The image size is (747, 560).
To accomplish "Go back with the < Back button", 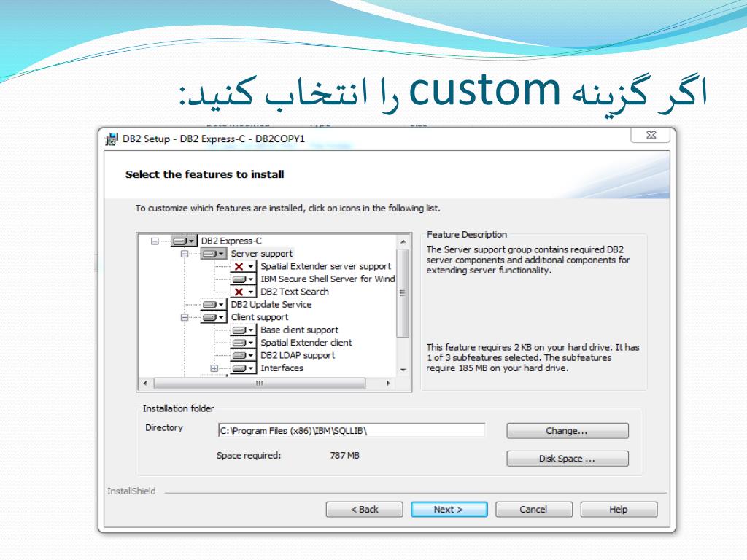I will pyautogui.click(x=365, y=510).
